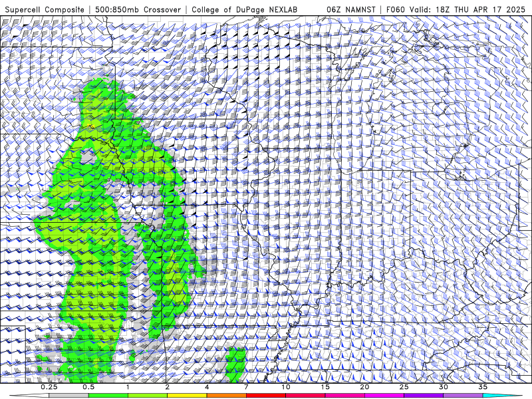Select the purple legend swatch between 25 and 30
This screenshot has width=532, height=399.
coord(423,395)
